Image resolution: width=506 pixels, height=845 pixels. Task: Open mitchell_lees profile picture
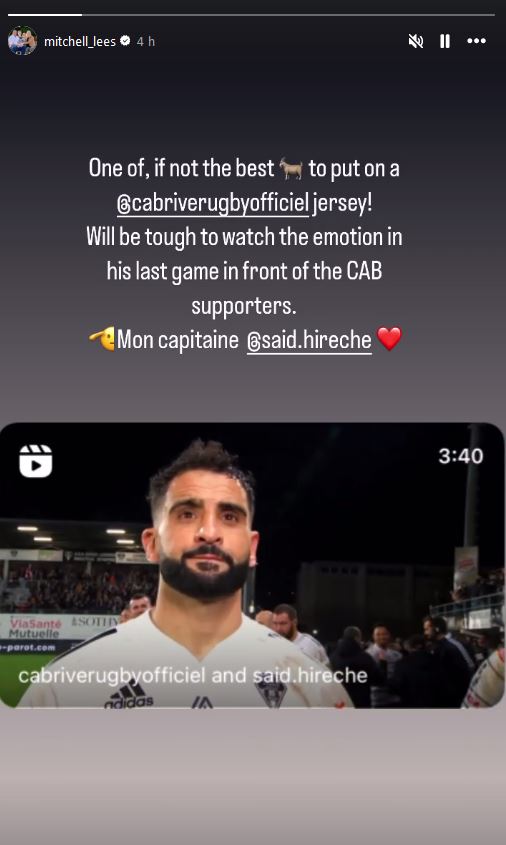point(22,41)
